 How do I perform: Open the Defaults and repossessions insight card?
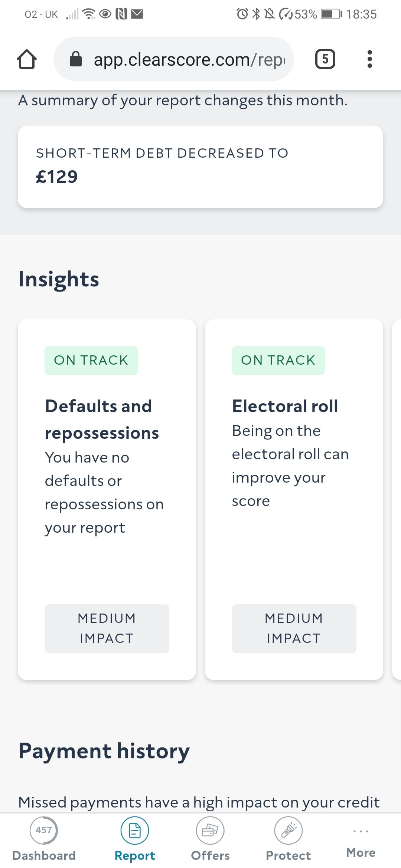point(107,500)
